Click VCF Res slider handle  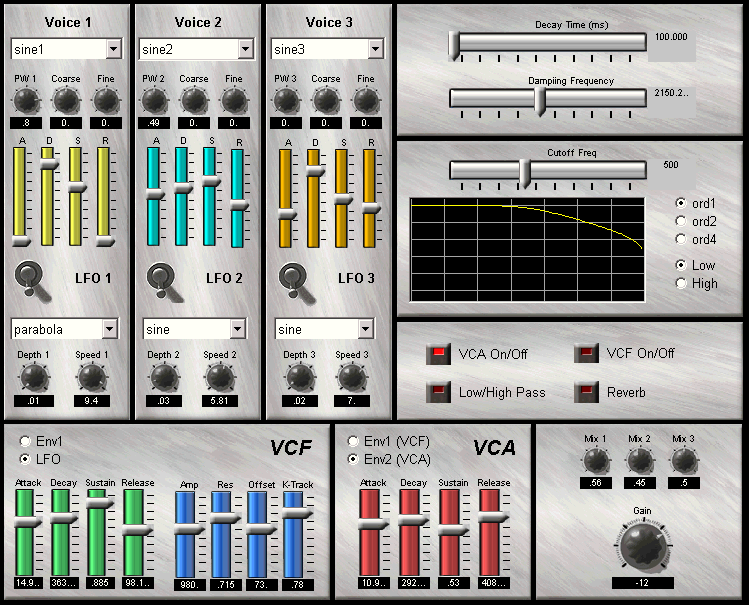pos(225,519)
